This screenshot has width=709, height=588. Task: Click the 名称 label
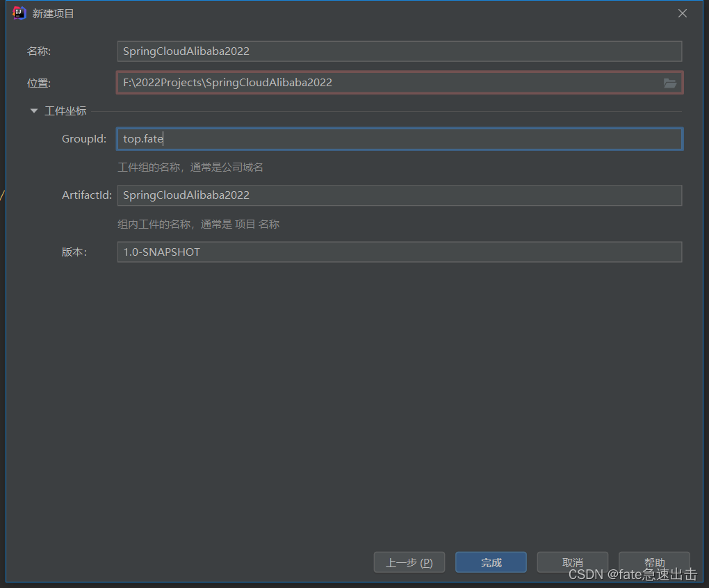[x=39, y=51]
